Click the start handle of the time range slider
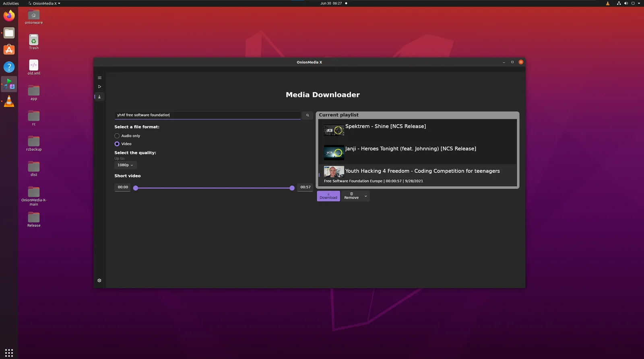Screen dimensions: 644x359 pos(136,188)
